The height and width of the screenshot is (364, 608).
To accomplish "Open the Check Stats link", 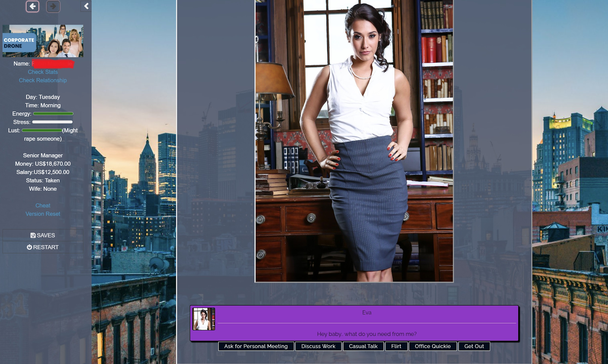I will point(43,72).
